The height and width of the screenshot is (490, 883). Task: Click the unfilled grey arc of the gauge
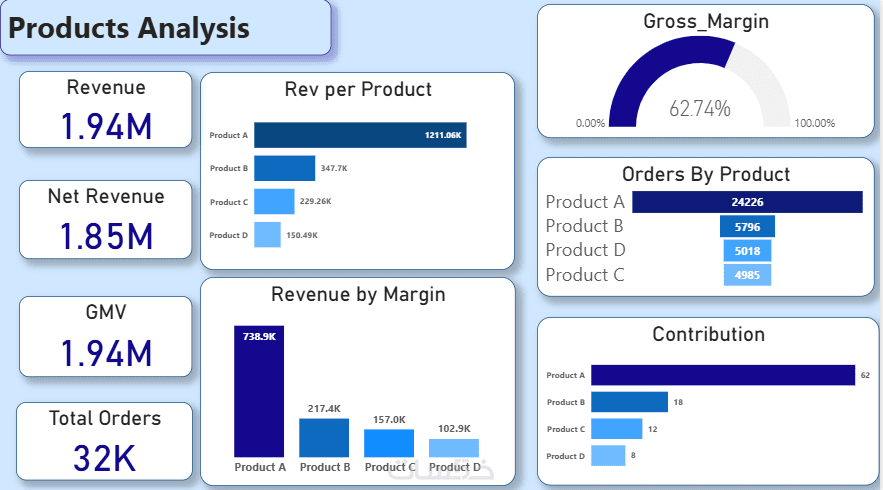tap(767, 82)
